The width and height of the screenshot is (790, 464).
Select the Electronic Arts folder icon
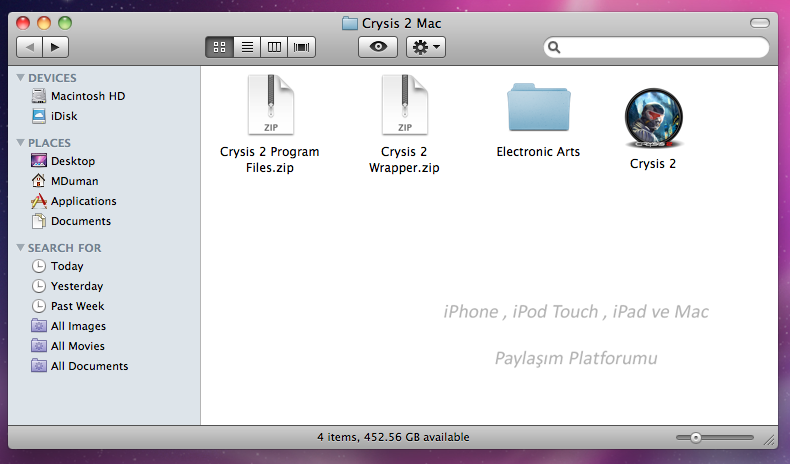[x=539, y=107]
